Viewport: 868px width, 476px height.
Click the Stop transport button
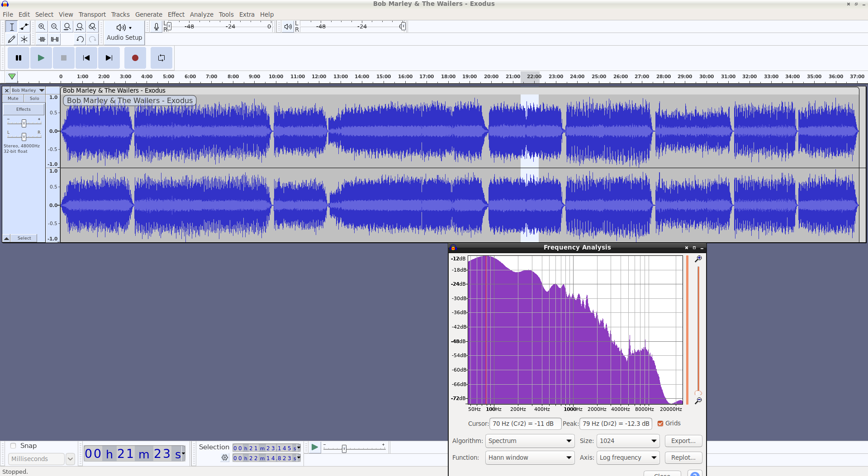click(64, 58)
